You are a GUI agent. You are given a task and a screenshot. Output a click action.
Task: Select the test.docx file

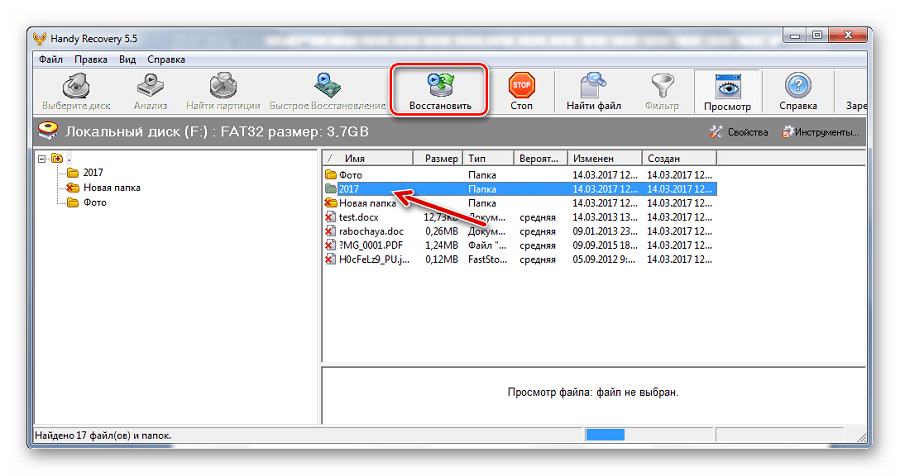[x=359, y=217]
